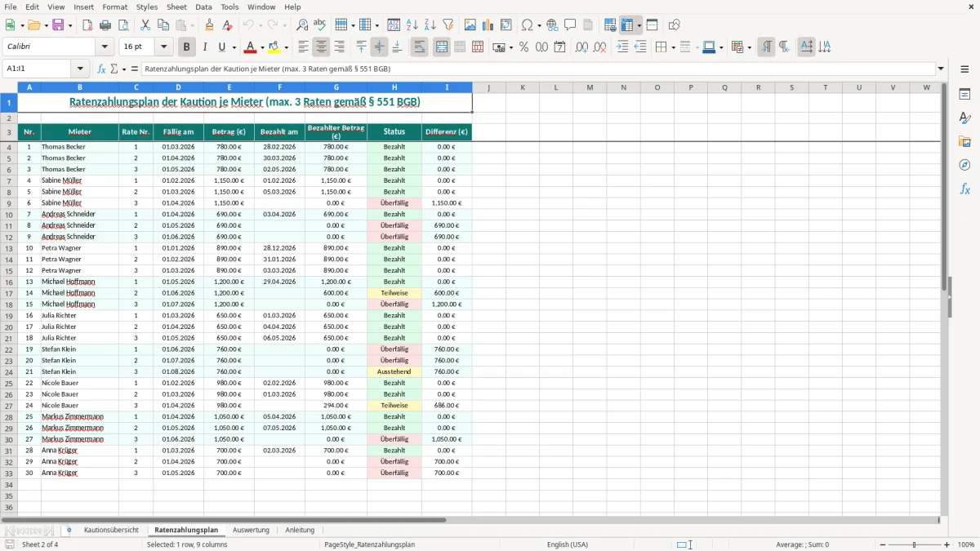Click zoom in plus button
980x551 pixels.
947,544
